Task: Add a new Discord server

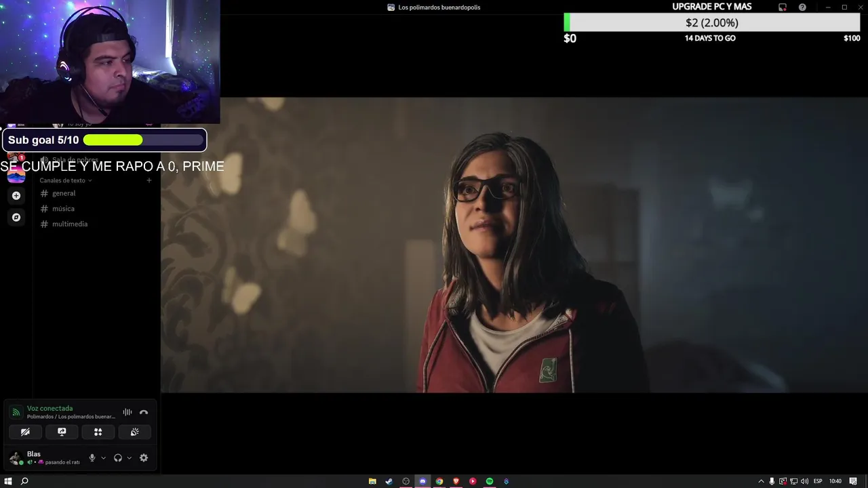Action: [16, 196]
